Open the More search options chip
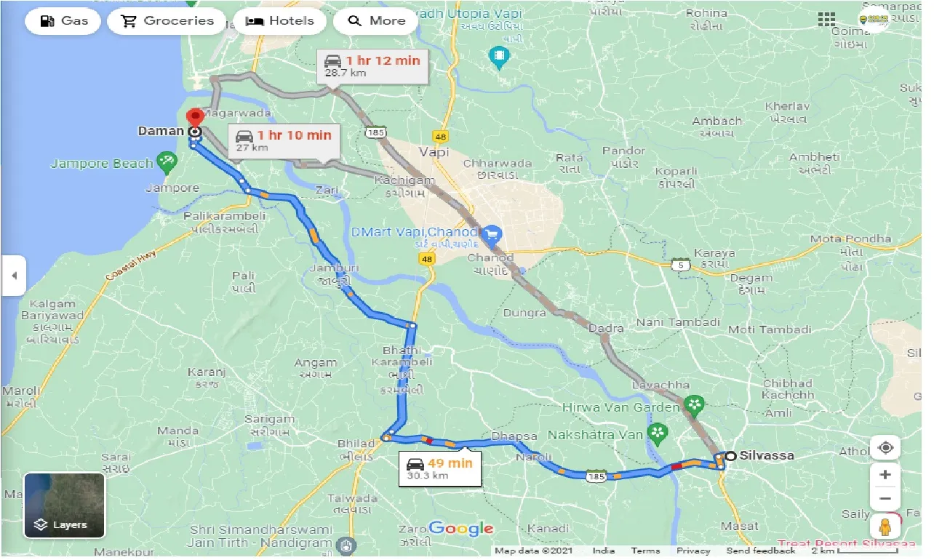 (x=375, y=20)
